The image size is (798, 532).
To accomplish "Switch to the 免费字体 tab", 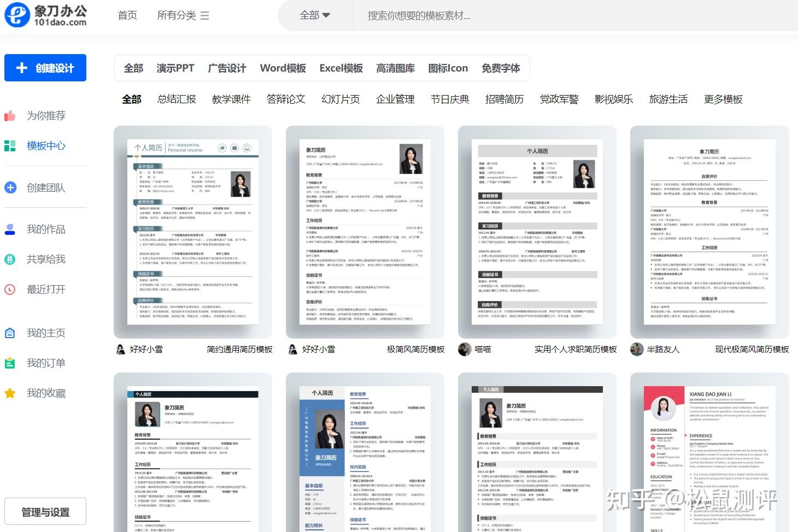I will (501, 68).
